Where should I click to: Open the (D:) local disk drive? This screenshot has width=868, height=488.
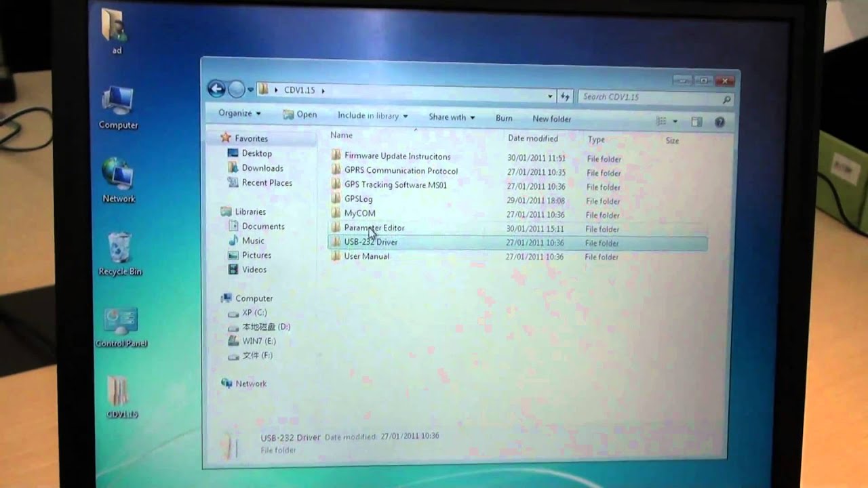click(x=266, y=327)
